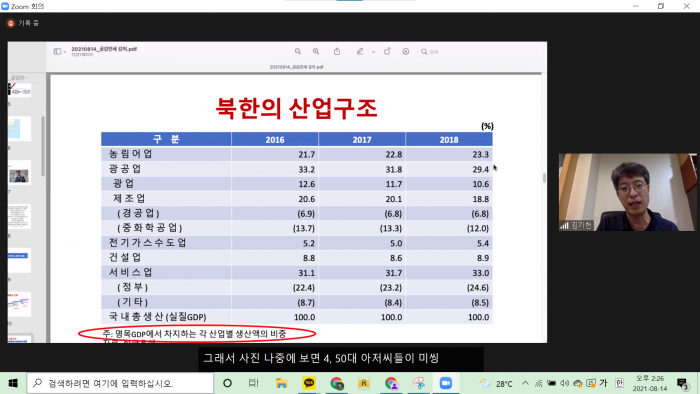Image resolution: width=700 pixels, height=394 pixels.
Task: Open the Windows Start menu
Action: [13, 383]
